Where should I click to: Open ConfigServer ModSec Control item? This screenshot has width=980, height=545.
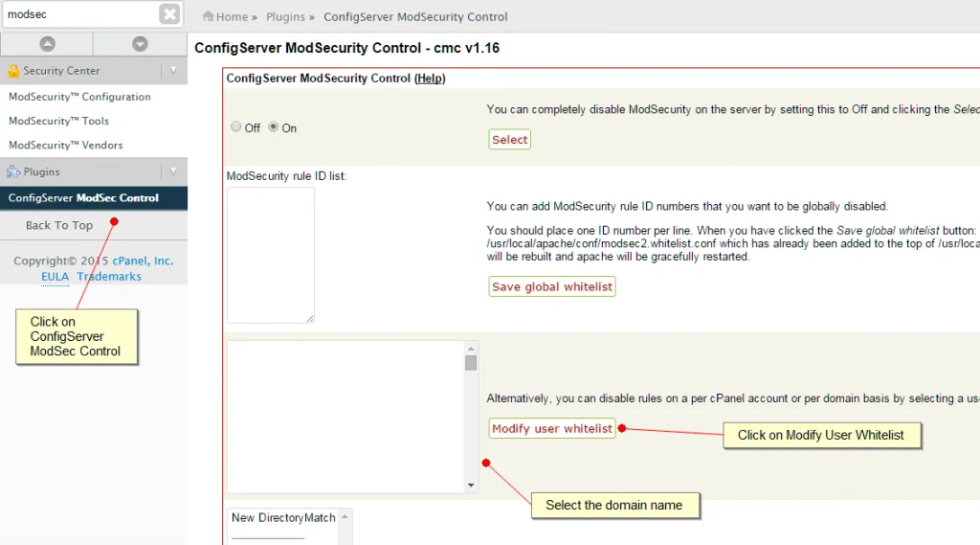point(94,197)
